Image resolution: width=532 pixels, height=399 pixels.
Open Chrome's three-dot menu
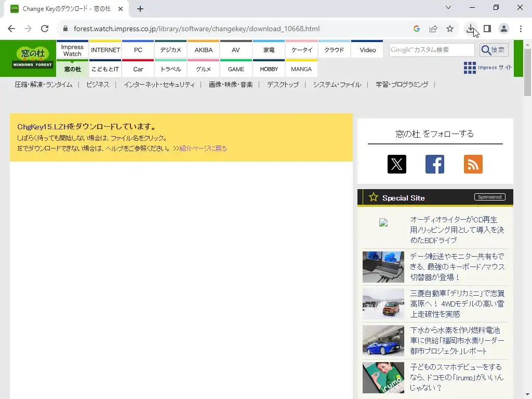point(521,29)
